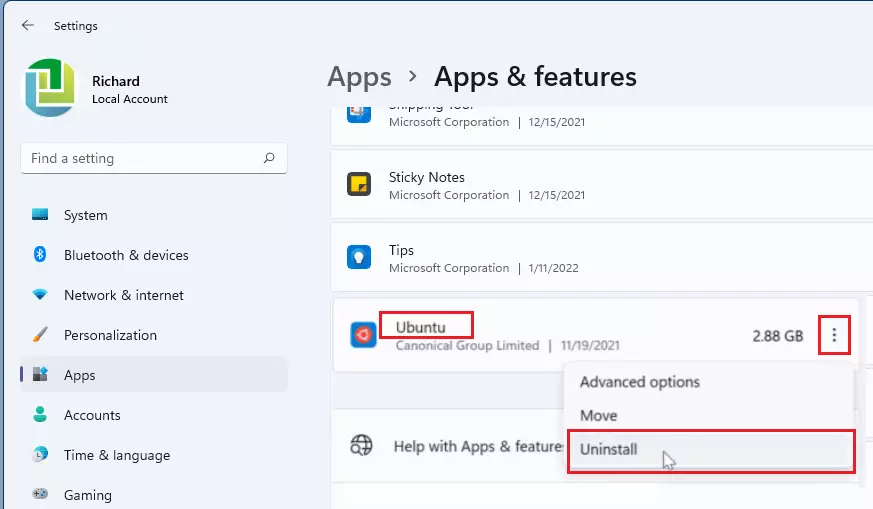Expand Help with Apps & features
This screenshot has width=873, height=509.
[479, 446]
